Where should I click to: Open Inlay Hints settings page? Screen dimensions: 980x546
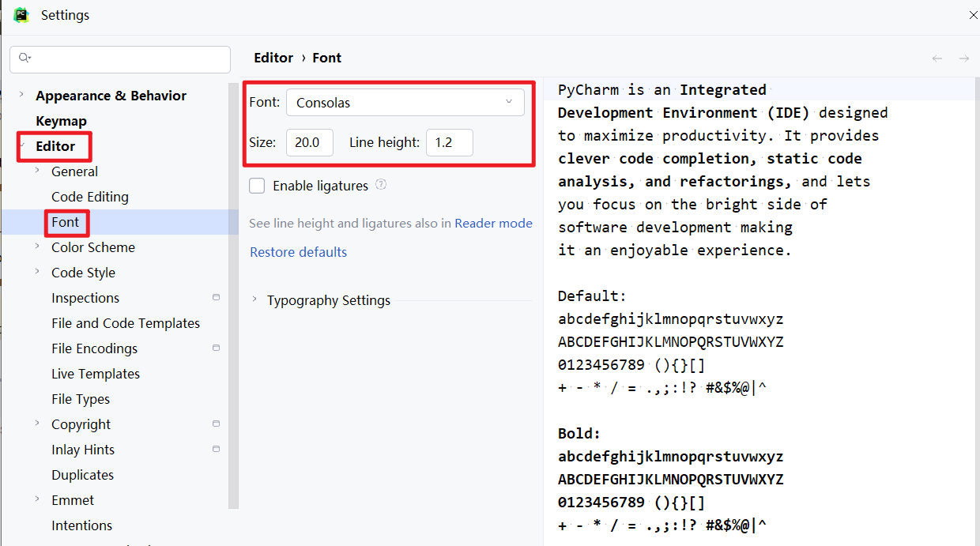(83, 450)
